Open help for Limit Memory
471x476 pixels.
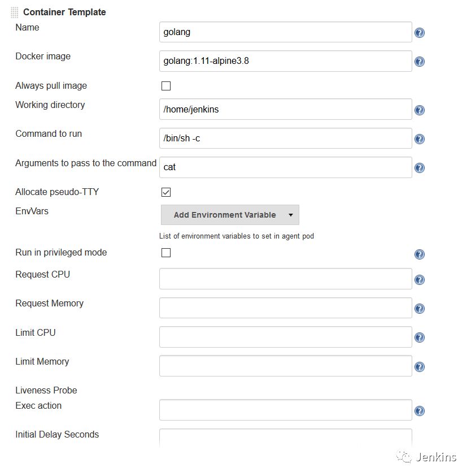[419, 366]
